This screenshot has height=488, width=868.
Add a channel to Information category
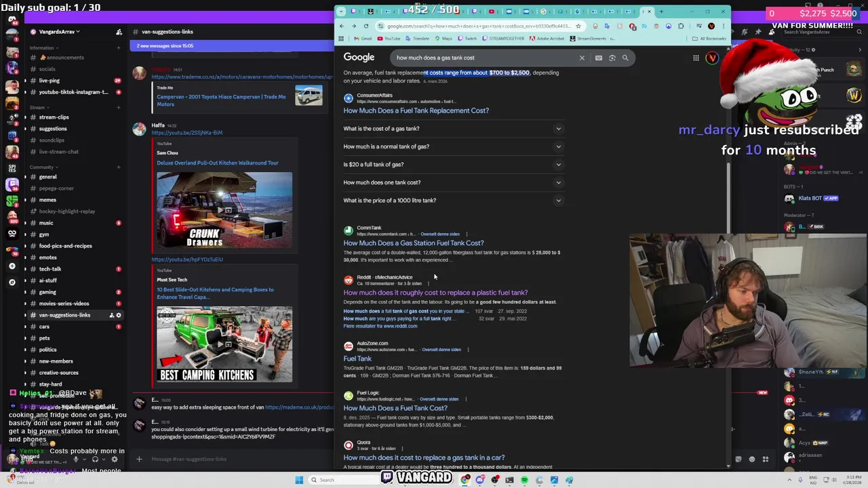point(119,48)
